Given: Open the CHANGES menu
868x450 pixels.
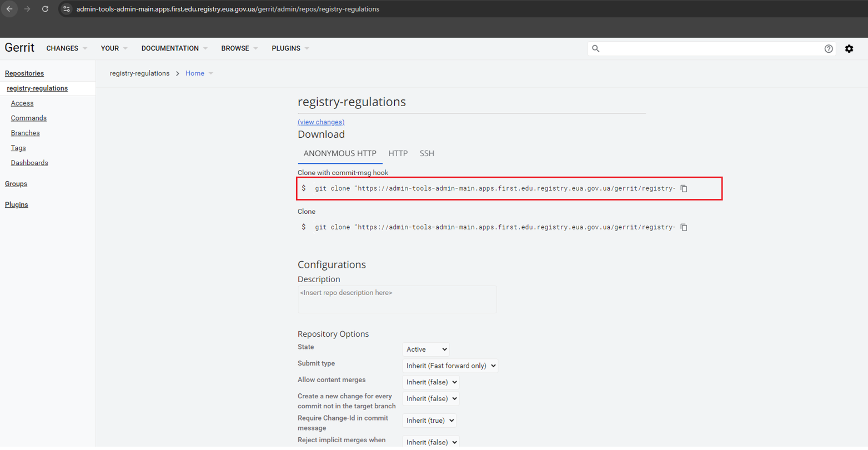Looking at the screenshot, I should (67, 48).
